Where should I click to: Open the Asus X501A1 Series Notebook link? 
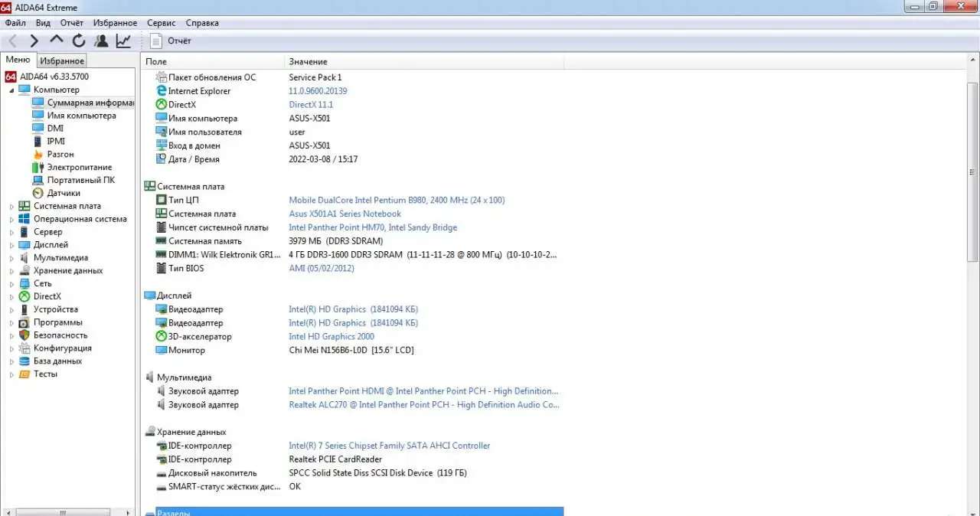(345, 214)
